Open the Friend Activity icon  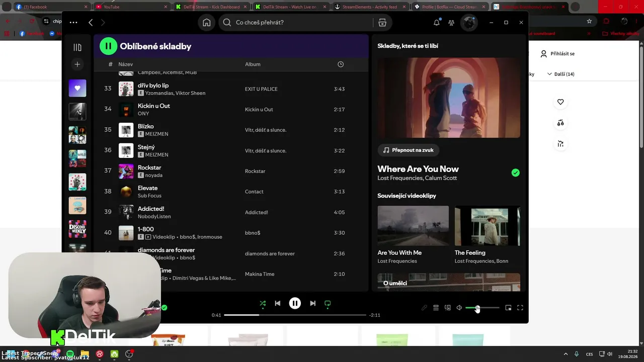coord(451,23)
